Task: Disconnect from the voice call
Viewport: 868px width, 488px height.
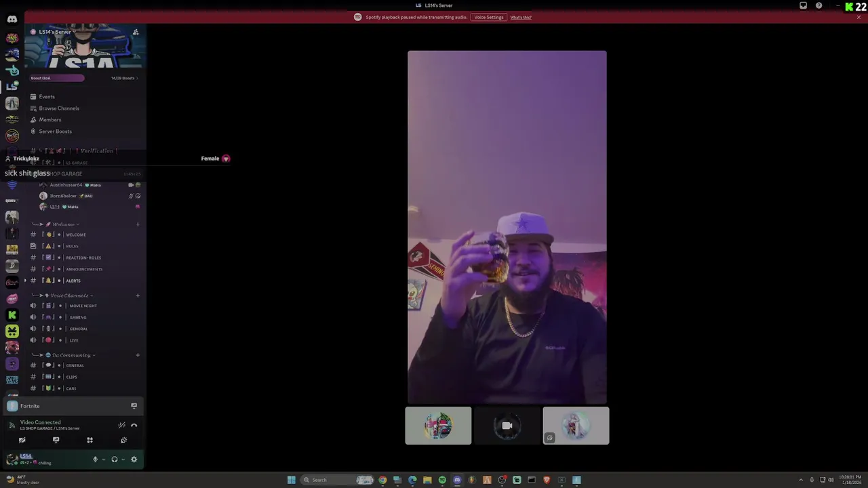Action: [x=134, y=425]
